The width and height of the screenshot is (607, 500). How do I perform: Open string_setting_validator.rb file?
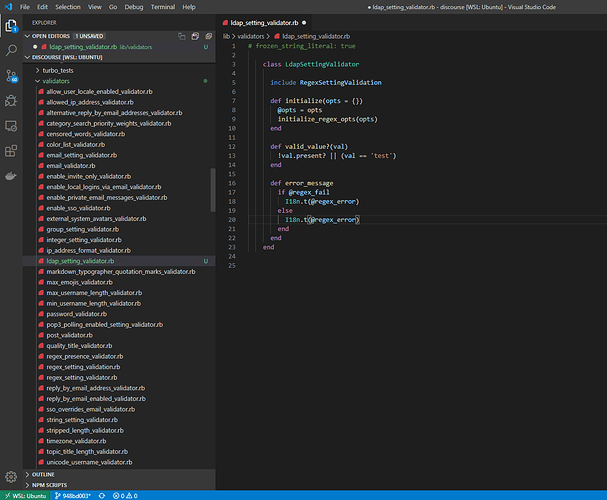[x=82, y=420]
